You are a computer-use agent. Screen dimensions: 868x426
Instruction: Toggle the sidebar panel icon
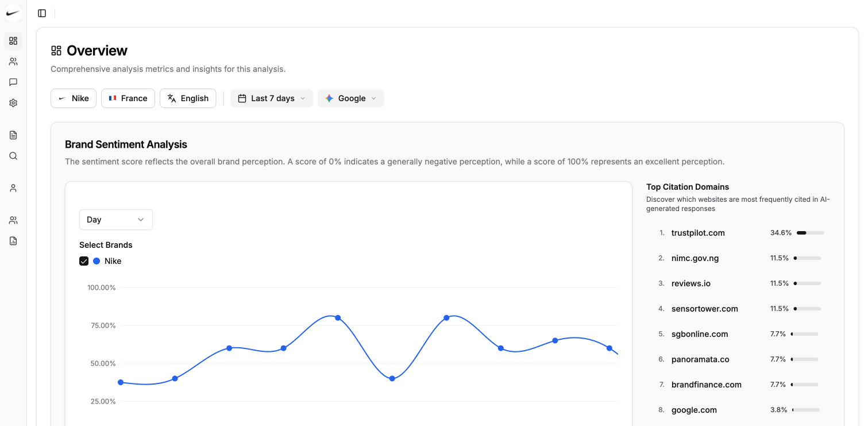pyautogui.click(x=42, y=13)
